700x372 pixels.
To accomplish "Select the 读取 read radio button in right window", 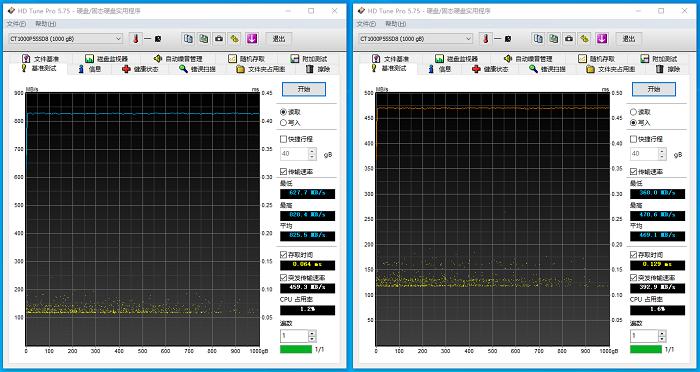I will point(640,112).
